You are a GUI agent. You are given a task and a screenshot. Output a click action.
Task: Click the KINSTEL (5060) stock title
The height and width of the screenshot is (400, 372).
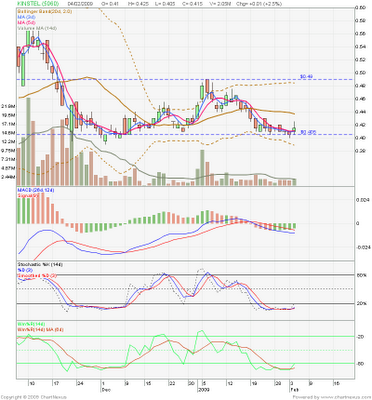pos(38,4)
